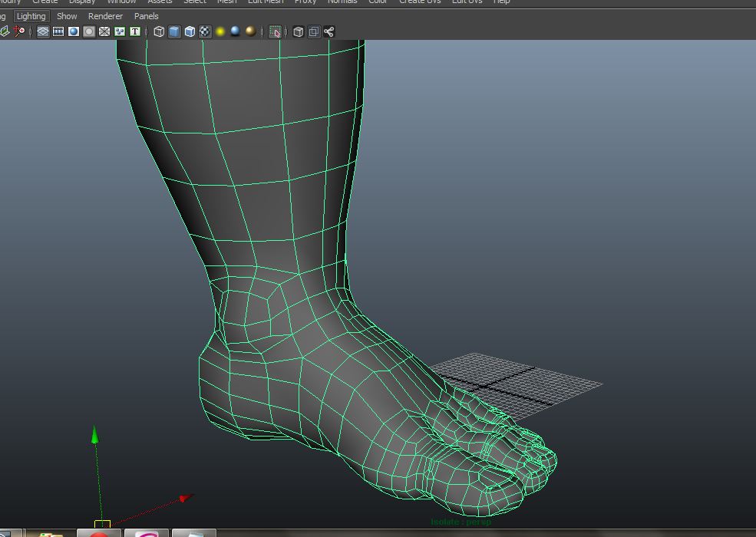This screenshot has height=537, width=756.
Task: Click the red circle taskbar icon
Action: click(100, 533)
